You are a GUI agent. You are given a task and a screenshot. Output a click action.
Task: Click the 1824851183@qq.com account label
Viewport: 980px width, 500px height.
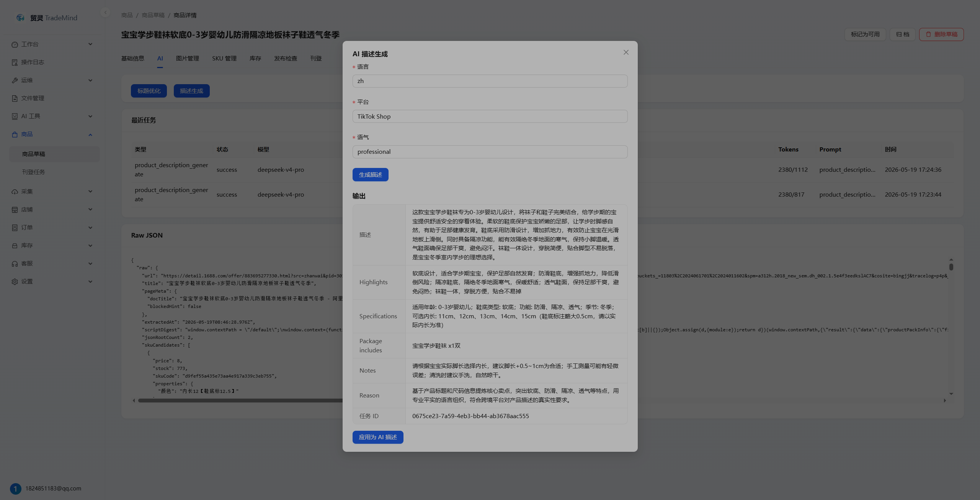[53, 489]
